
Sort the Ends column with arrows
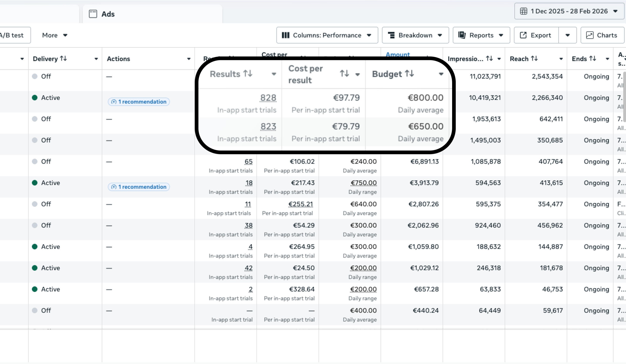coord(593,59)
